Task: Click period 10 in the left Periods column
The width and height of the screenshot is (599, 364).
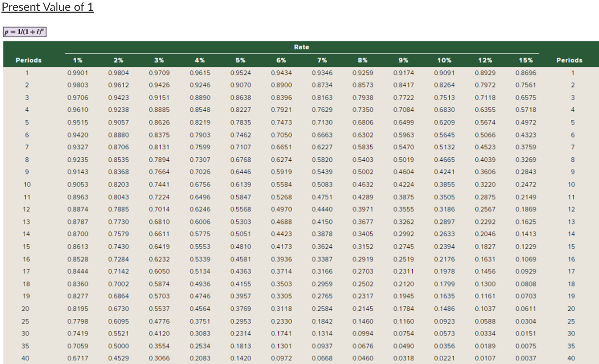Action: [27, 185]
